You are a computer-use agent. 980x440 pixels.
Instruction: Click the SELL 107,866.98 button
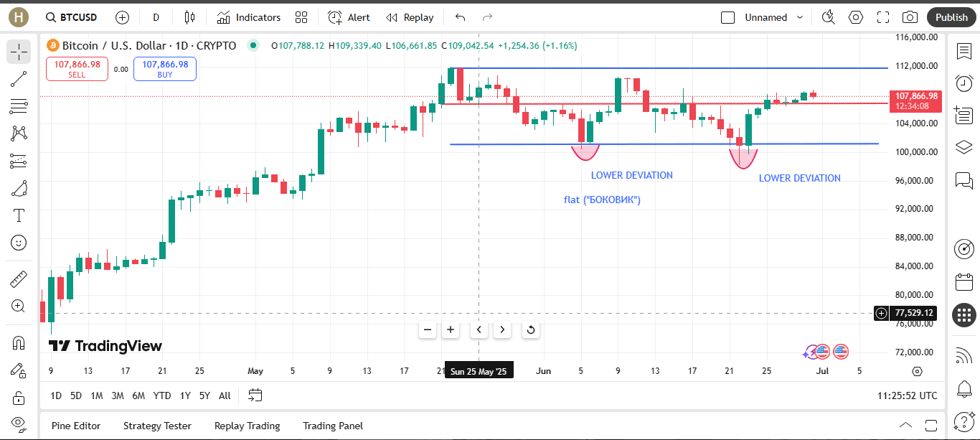point(77,69)
